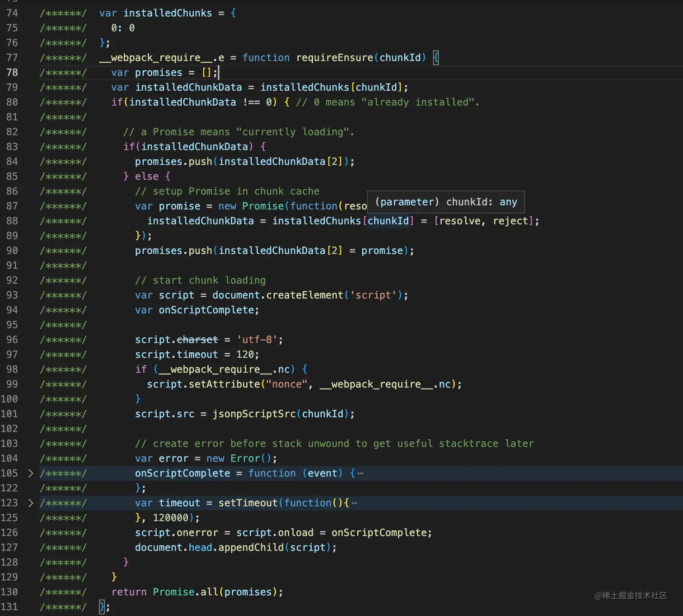
Task: Select line number 78 in the gutter
Action: (12, 73)
